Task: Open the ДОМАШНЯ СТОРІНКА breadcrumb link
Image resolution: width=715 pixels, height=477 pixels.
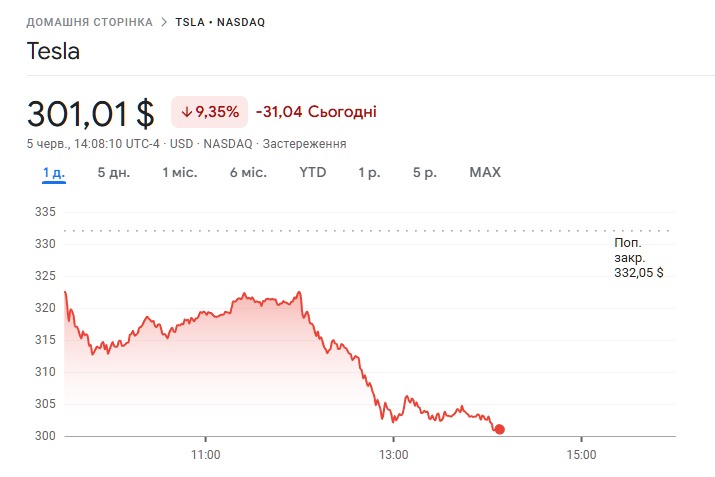Action: coord(90,22)
